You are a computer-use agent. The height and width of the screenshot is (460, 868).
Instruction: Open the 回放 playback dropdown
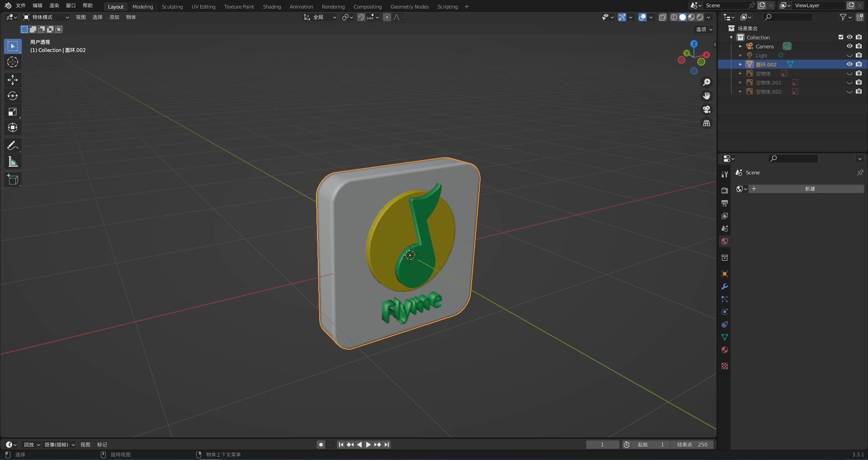pyautogui.click(x=32, y=445)
